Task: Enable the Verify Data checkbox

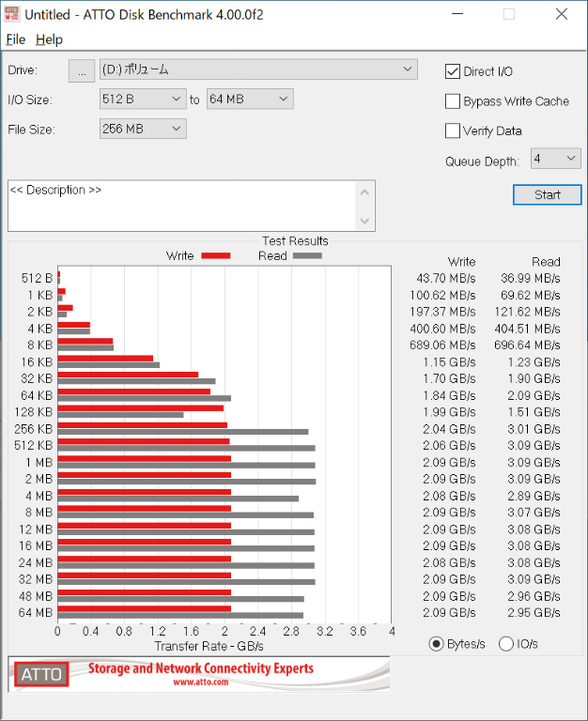Action: (453, 130)
